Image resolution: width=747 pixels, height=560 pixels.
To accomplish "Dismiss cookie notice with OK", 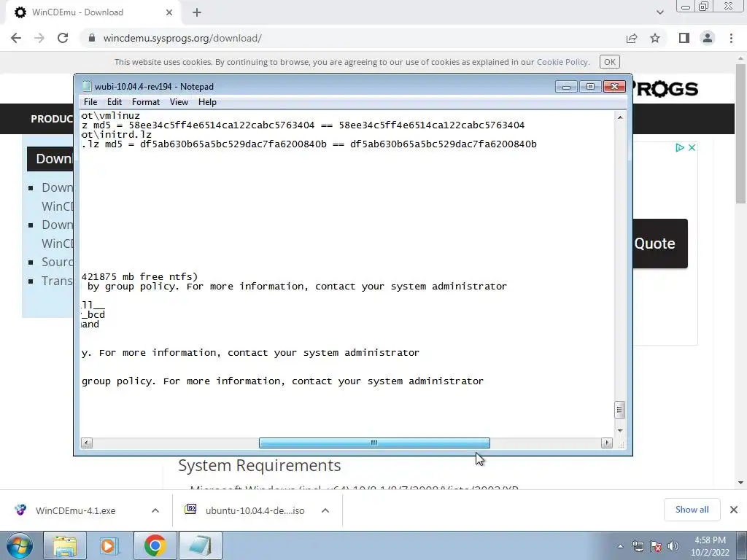I will coord(609,62).
